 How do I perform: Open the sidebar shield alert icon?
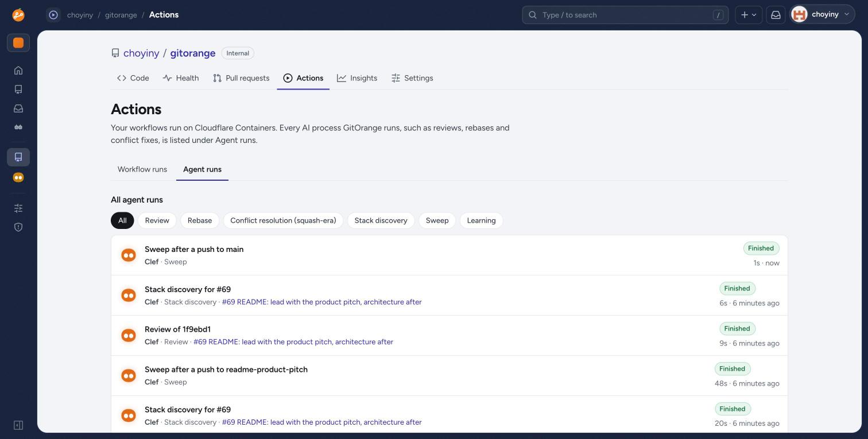point(18,227)
